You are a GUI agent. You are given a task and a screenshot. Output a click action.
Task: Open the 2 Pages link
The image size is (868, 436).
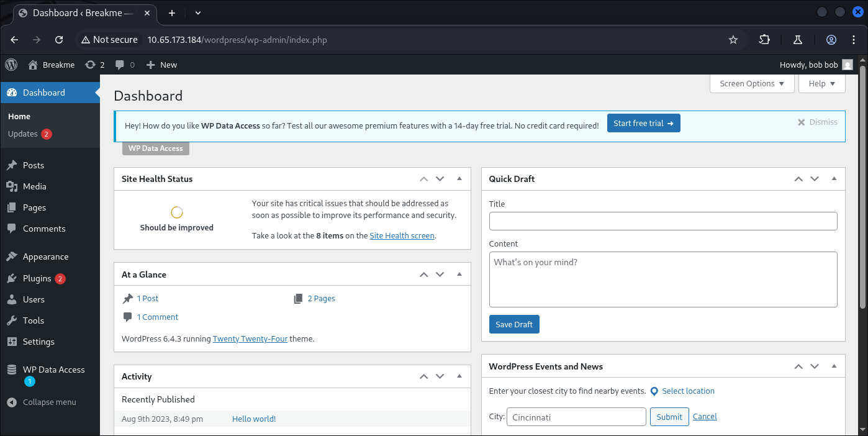pos(321,299)
